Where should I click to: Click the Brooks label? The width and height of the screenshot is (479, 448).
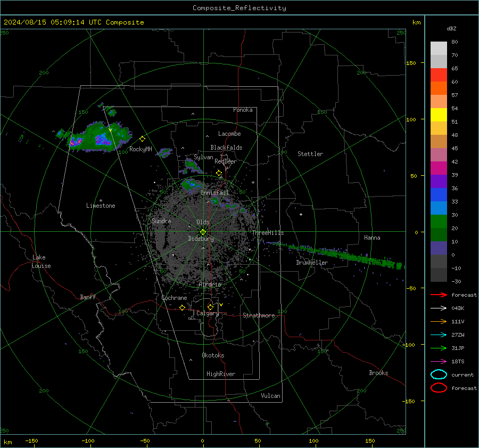coord(378,373)
